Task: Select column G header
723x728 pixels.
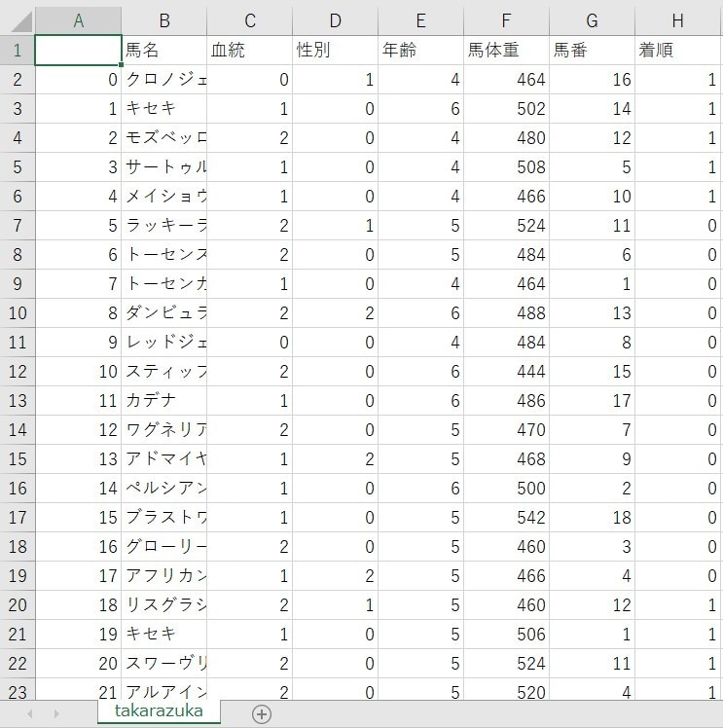Action: click(x=593, y=20)
